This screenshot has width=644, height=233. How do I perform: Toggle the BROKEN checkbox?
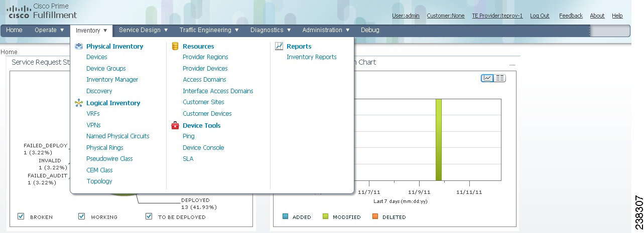coord(21,216)
